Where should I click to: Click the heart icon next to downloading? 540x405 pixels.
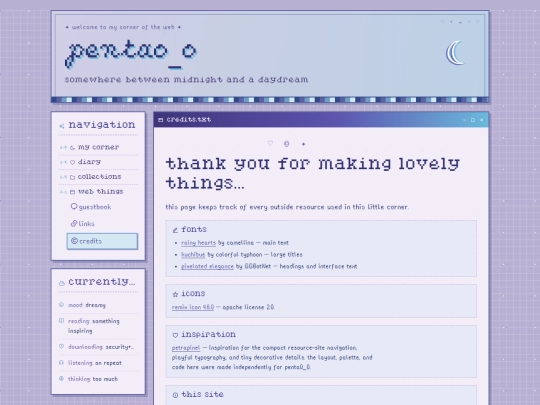[61, 346]
